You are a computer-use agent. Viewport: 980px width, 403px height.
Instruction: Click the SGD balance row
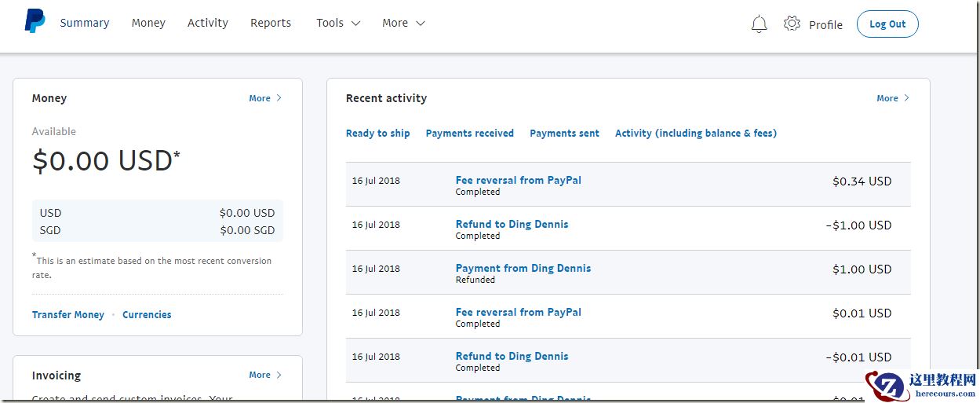click(x=157, y=230)
